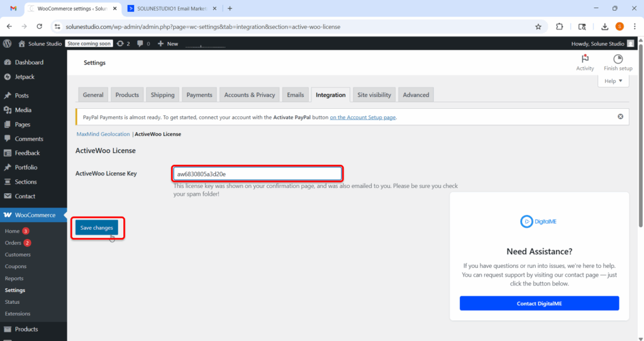Switch to the Advanced settings tab
Image resolution: width=644 pixels, height=341 pixels.
[416, 94]
